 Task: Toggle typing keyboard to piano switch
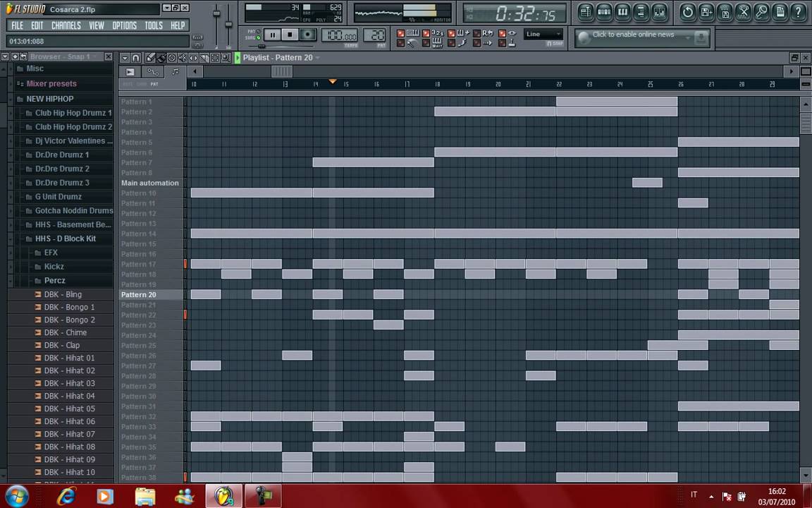pyautogui.click(x=401, y=33)
